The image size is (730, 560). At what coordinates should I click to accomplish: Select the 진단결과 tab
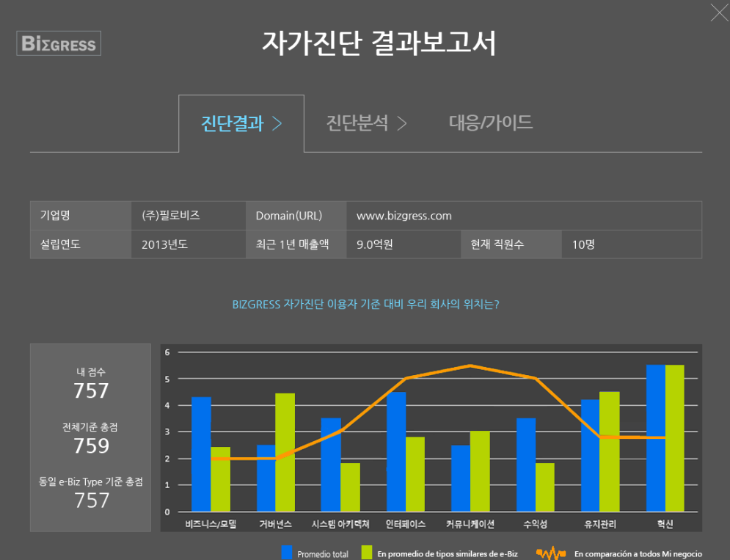tap(233, 123)
